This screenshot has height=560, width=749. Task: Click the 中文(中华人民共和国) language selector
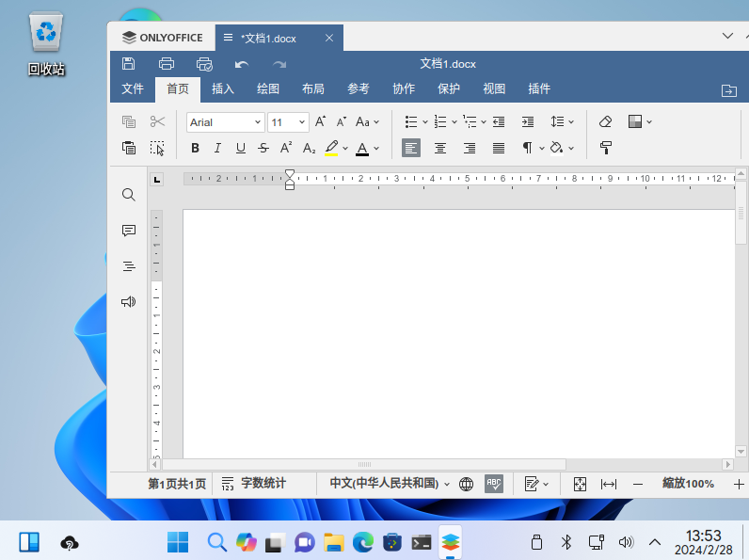389,484
